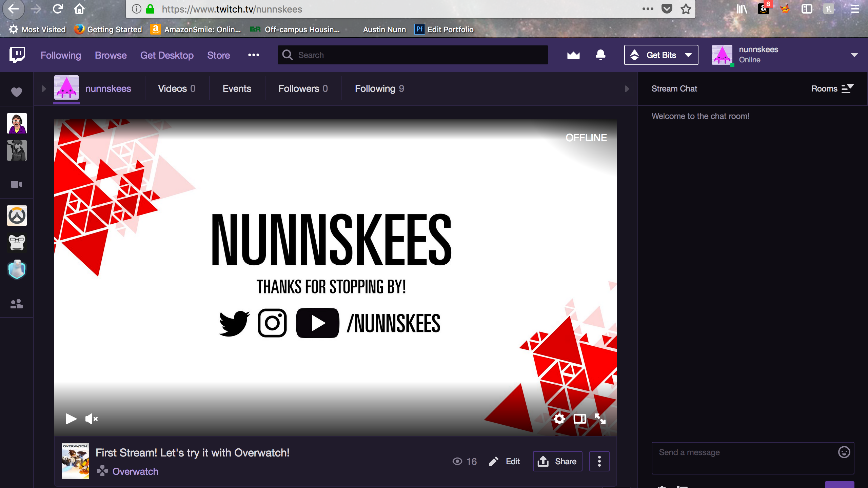Click the Twitch search field

pyautogui.click(x=413, y=55)
